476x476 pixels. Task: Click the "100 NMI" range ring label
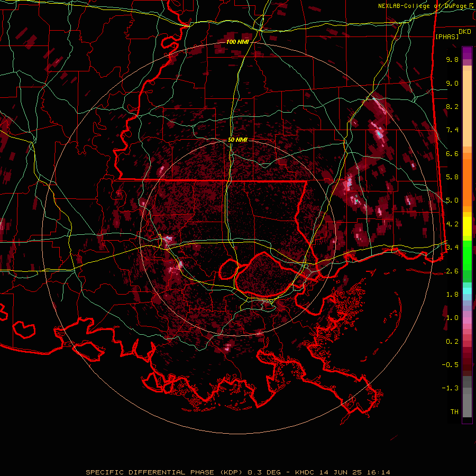(x=237, y=42)
